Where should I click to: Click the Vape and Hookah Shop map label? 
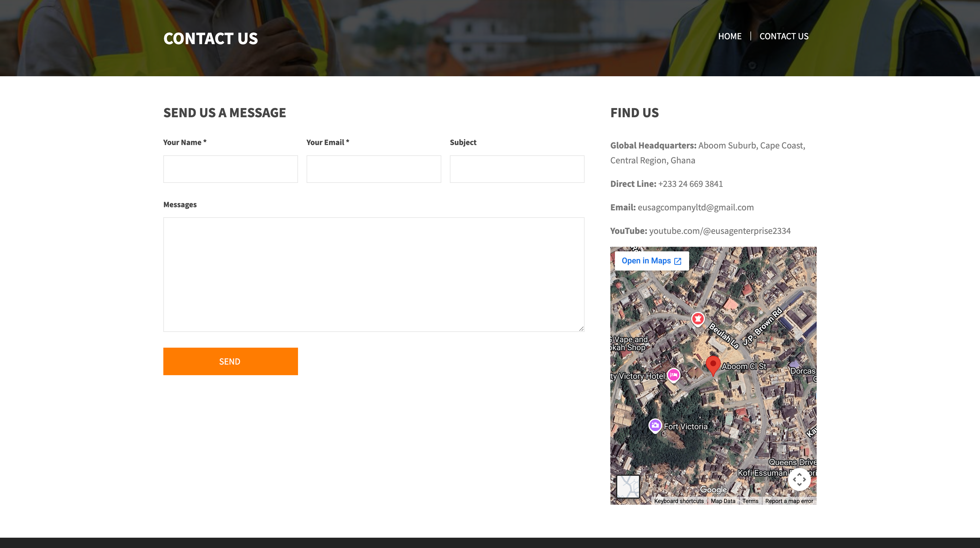(628, 343)
